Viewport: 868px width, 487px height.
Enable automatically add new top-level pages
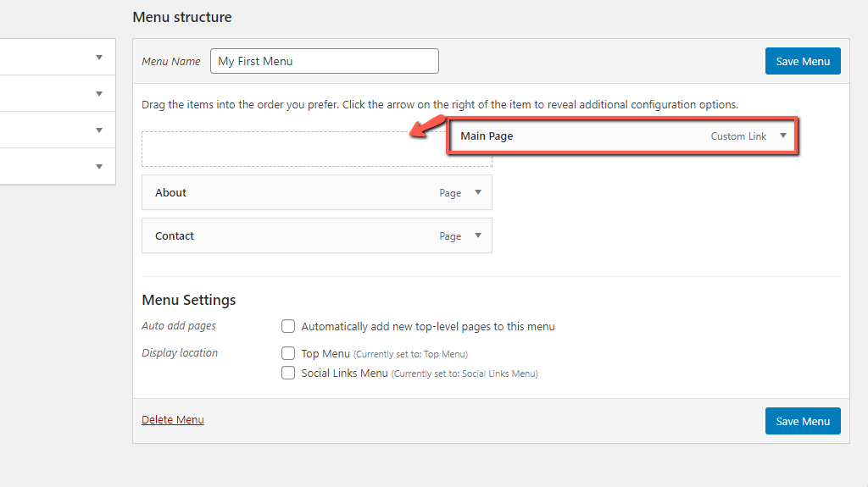(288, 326)
